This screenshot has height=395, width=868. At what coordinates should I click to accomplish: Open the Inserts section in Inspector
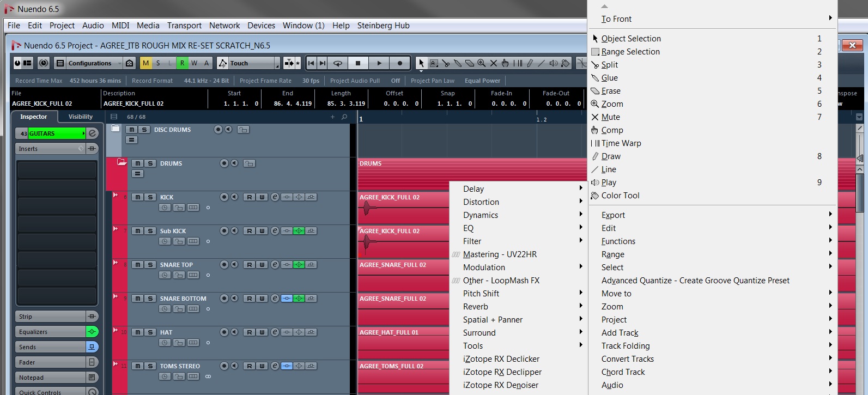coord(51,149)
